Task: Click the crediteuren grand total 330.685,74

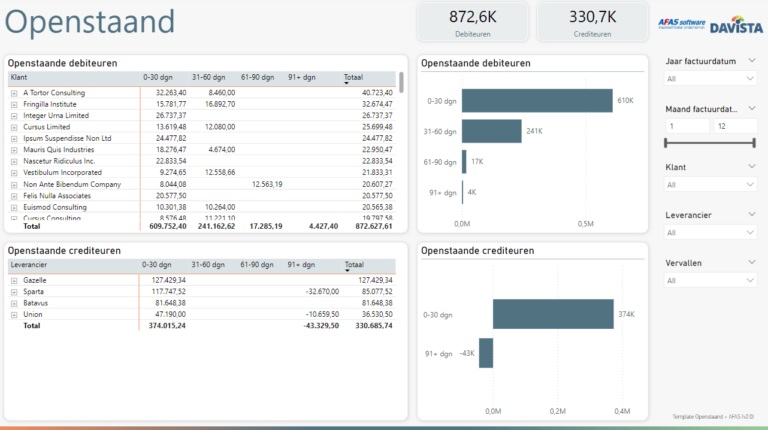Action: pos(374,326)
